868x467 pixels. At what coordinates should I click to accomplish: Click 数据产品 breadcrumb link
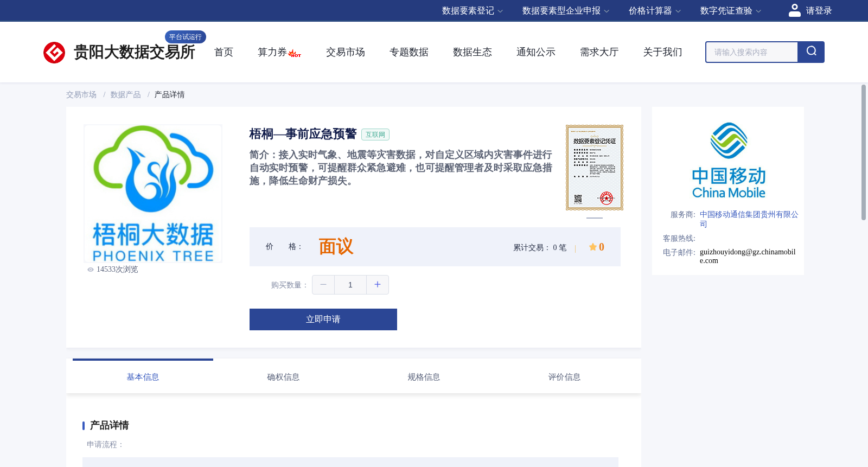(x=126, y=95)
